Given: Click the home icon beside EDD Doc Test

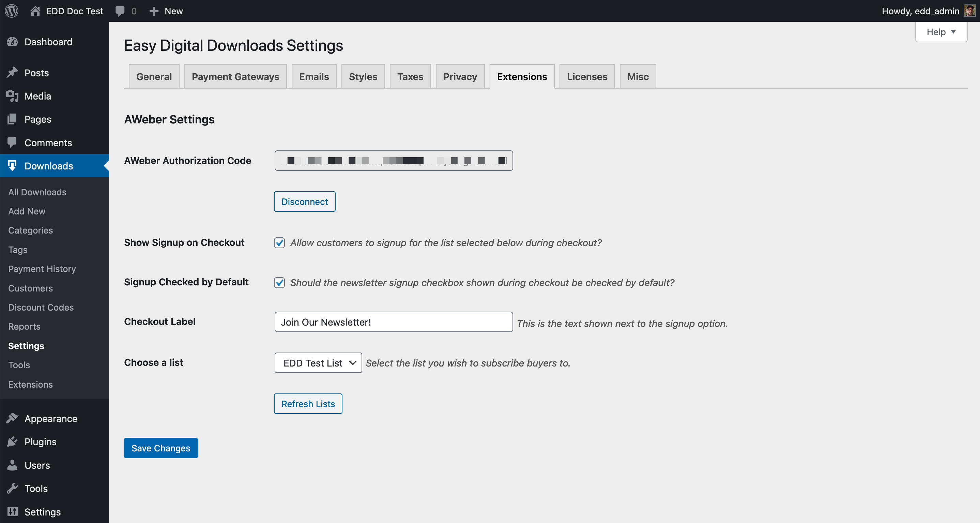Looking at the screenshot, I should click(x=35, y=11).
